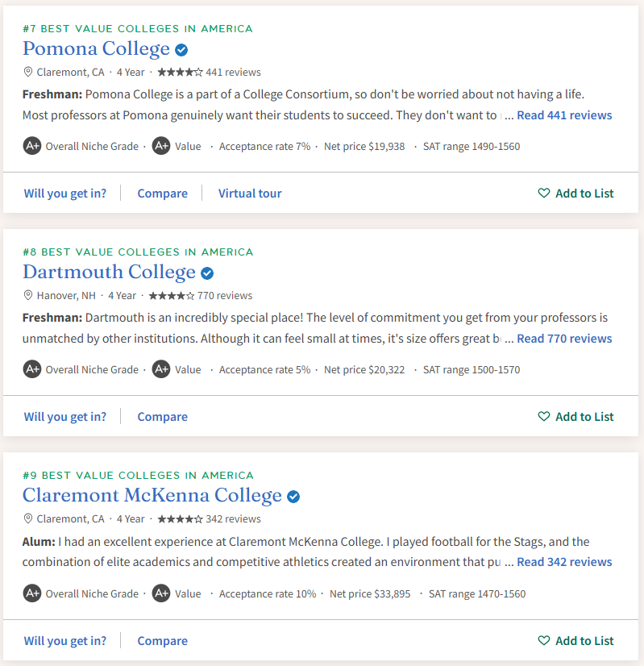
Task: Click Dartmouth's Value A+ grade badge
Action: pyautogui.click(x=161, y=369)
